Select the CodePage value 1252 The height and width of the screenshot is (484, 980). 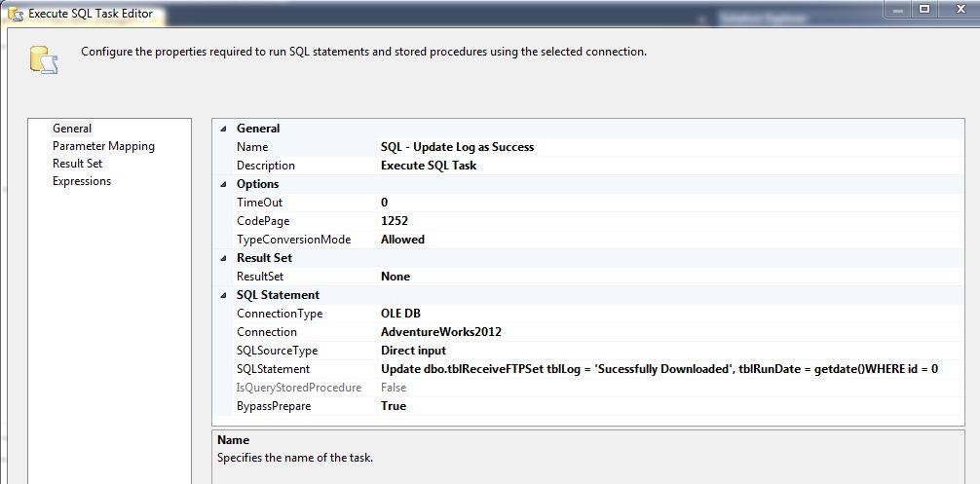[395, 221]
